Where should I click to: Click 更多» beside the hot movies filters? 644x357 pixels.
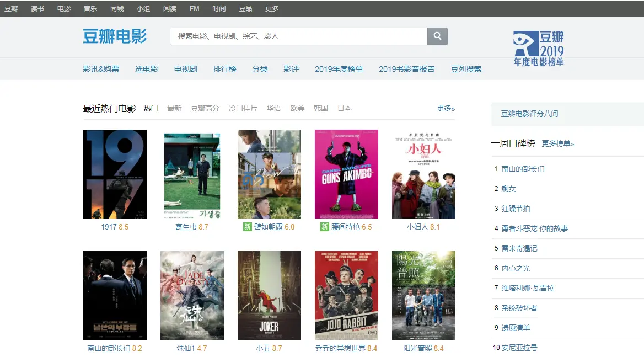point(446,109)
